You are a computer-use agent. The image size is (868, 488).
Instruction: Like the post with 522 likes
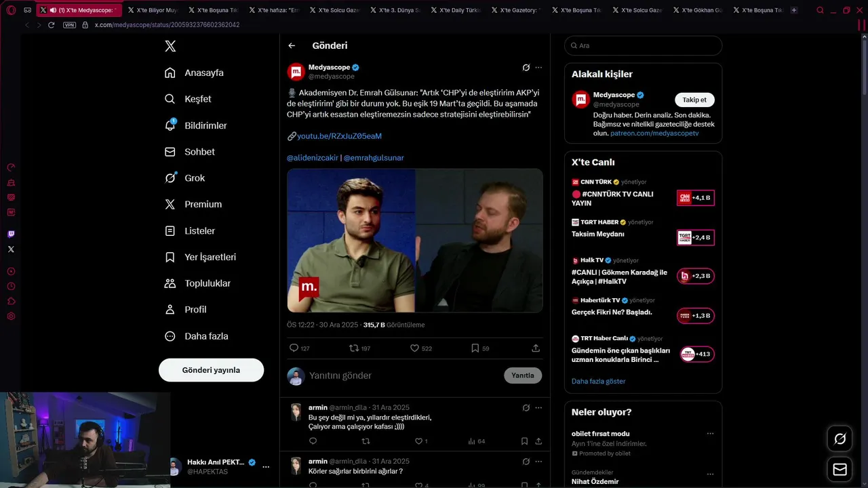(x=420, y=348)
